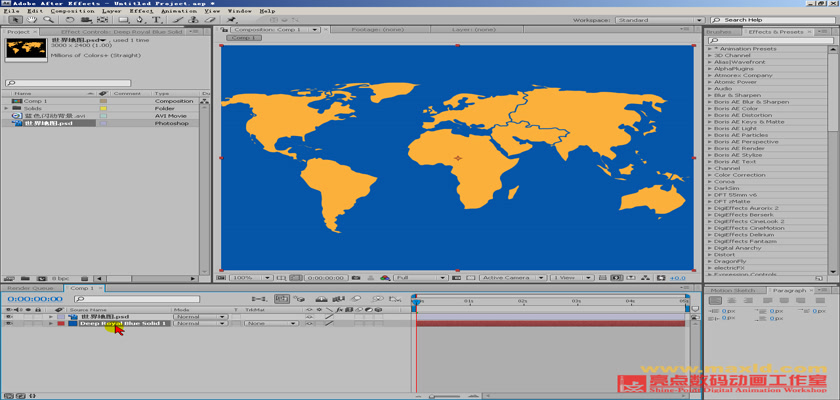Expand the Deep Royal Blue Solid 1 layer properties
Screen dimensions: 840x400
pos(51,323)
